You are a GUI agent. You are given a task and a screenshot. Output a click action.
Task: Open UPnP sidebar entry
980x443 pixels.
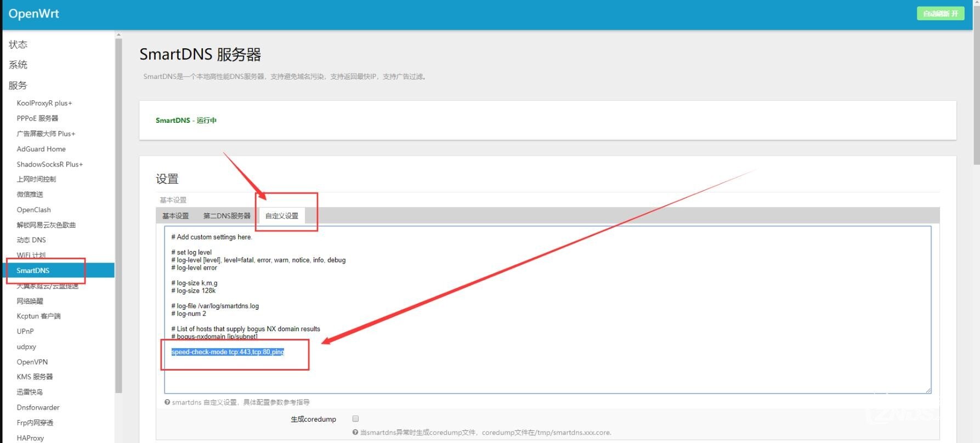point(25,332)
